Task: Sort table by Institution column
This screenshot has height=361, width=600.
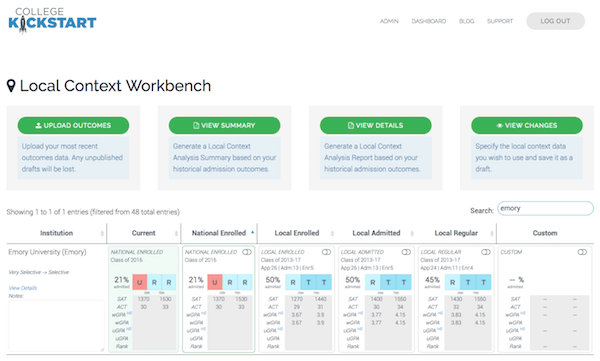Action: (x=56, y=233)
